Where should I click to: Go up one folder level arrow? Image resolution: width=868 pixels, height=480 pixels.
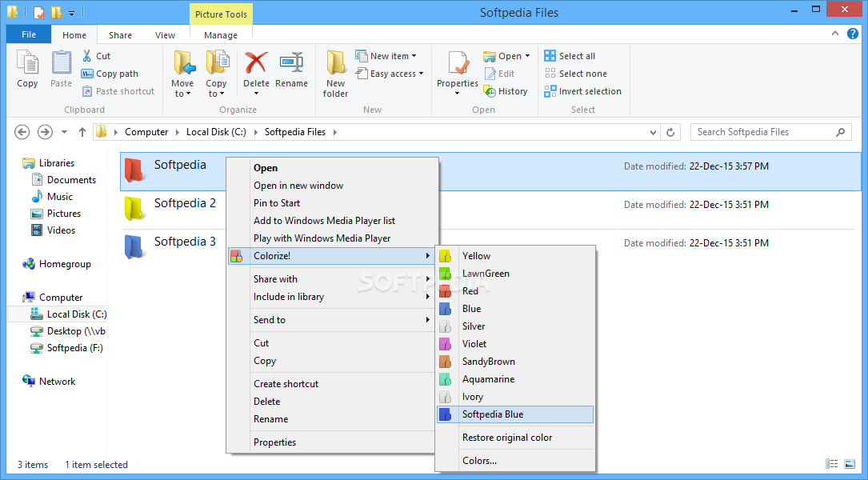[82, 132]
